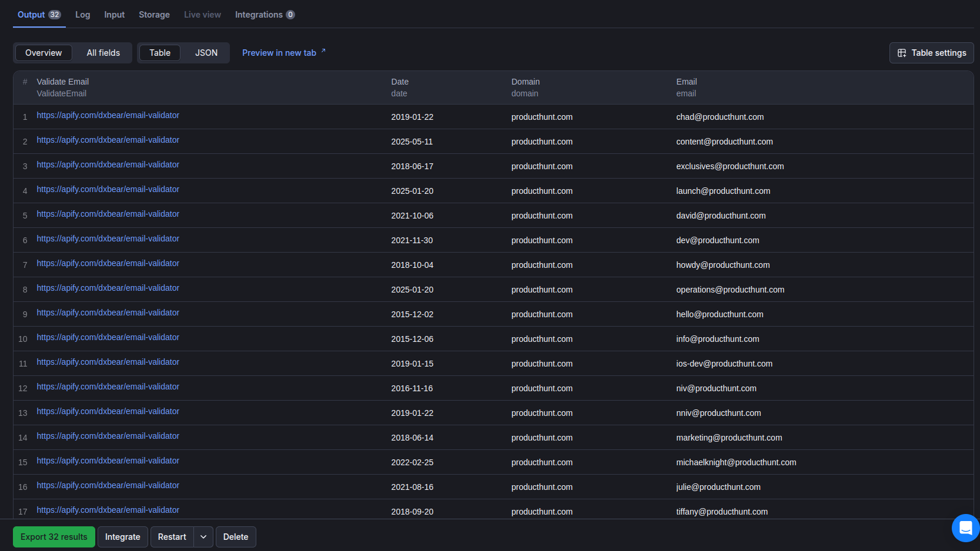Image resolution: width=980 pixels, height=551 pixels.
Task: Select email hello@producthunt.com
Action: pos(720,314)
